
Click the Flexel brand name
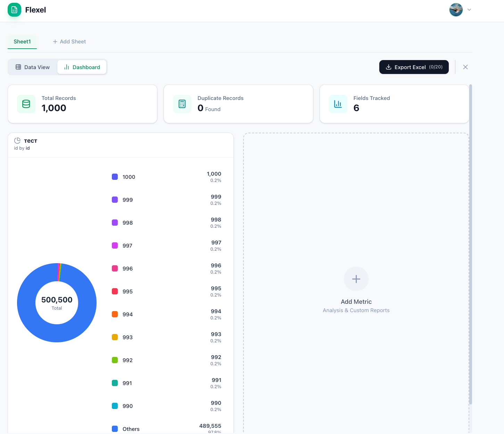pos(35,10)
